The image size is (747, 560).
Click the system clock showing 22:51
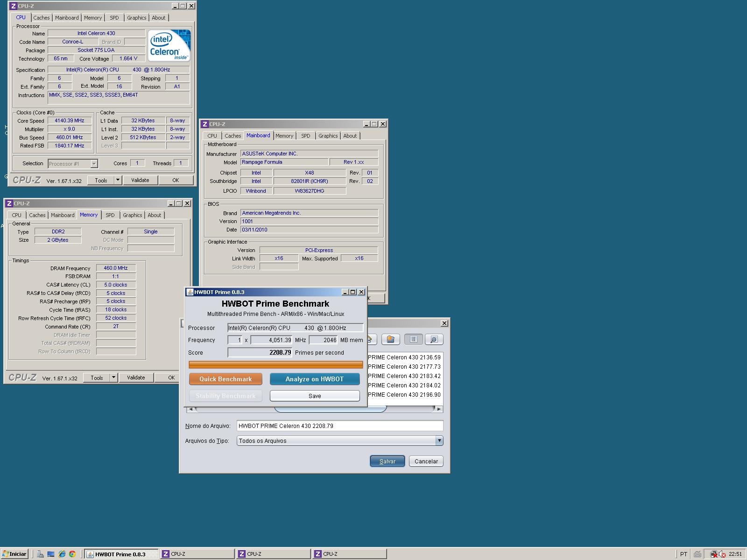735,554
